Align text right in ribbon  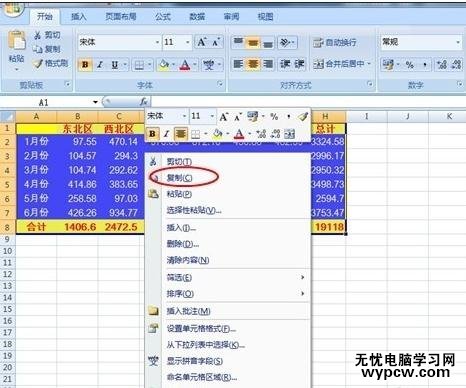(x=268, y=64)
